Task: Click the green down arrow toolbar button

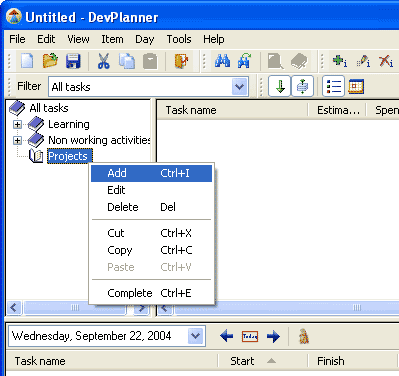Action: tap(280, 86)
